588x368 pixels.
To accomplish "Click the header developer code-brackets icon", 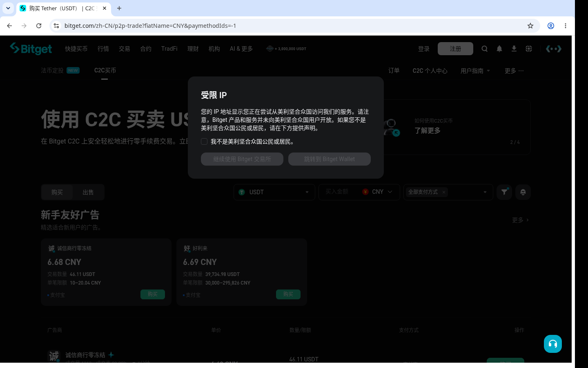I will point(554,49).
